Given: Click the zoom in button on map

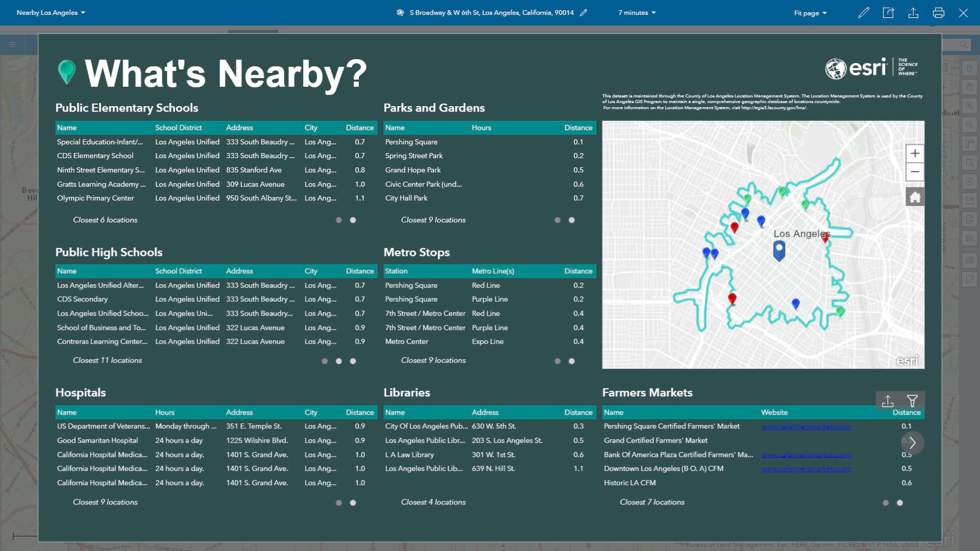Looking at the screenshot, I should click(x=913, y=154).
